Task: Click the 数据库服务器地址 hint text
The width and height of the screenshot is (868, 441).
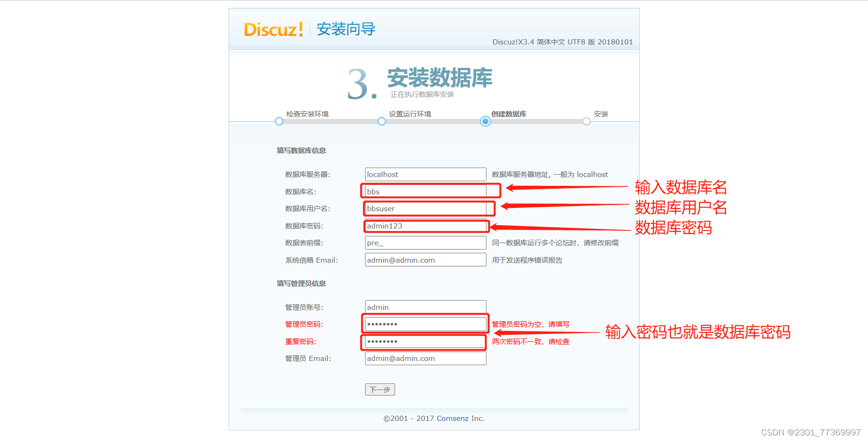Action: tap(550, 174)
